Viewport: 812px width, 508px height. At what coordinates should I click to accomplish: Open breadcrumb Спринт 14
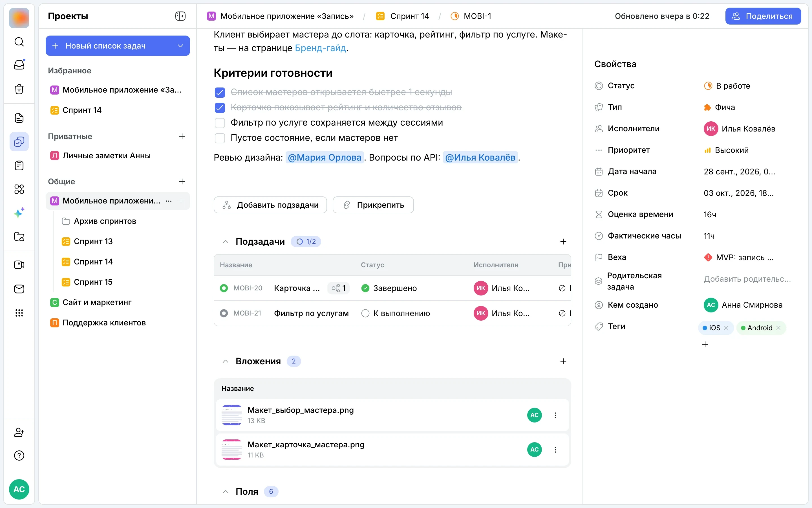[403, 16]
